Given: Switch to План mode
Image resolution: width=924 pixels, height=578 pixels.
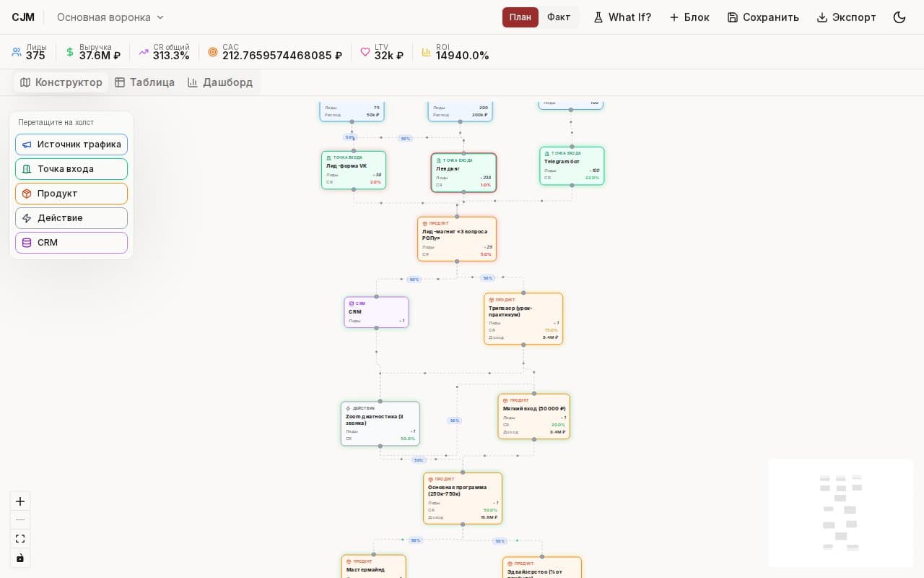Looking at the screenshot, I should (520, 17).
